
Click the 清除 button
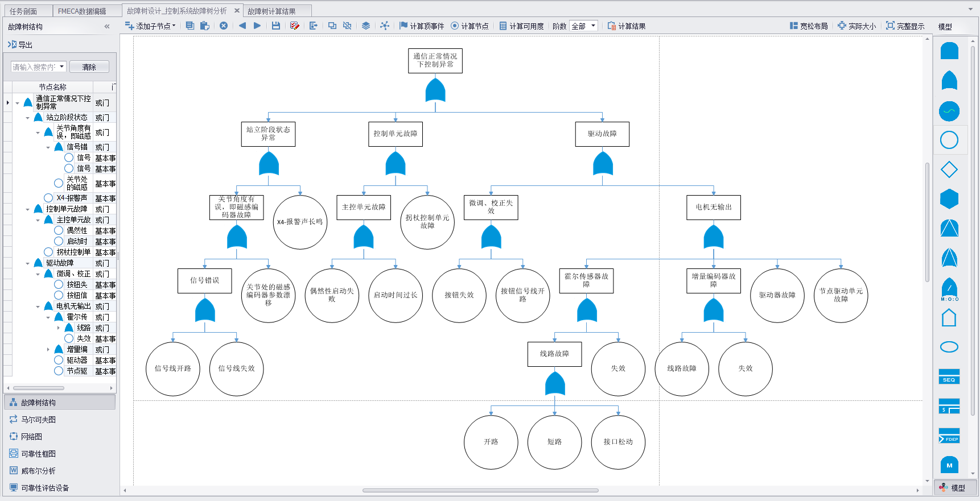(89, 67)
